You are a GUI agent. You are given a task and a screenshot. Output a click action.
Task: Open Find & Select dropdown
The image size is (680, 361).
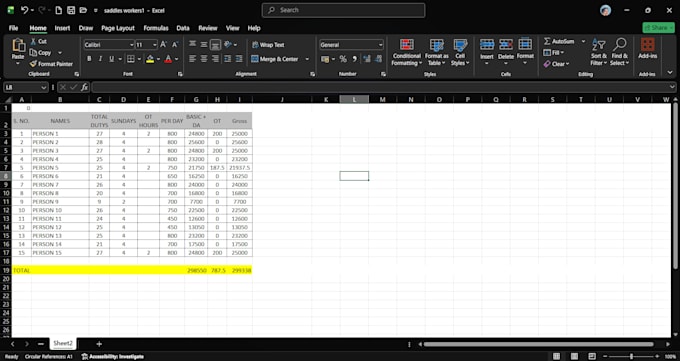pyautogui.click(x=620, y=52)
